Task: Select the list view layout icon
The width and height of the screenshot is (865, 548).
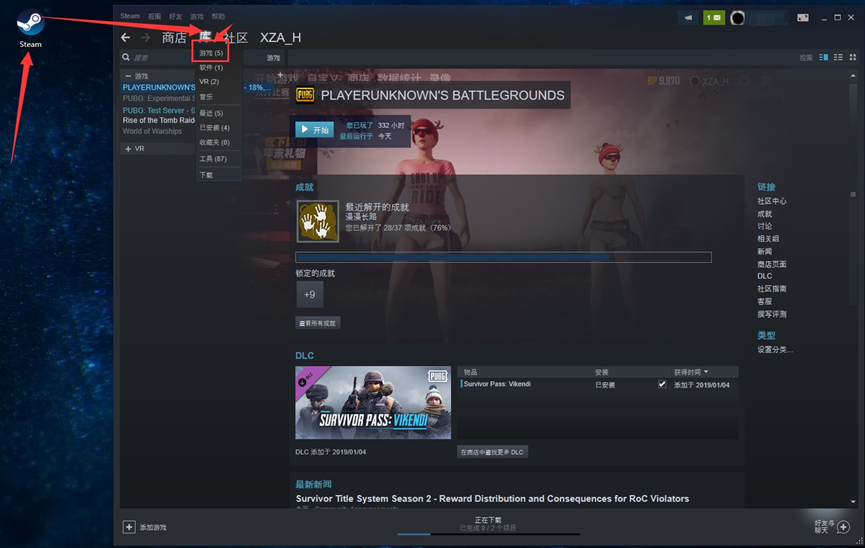Action: tap(837, 58)
